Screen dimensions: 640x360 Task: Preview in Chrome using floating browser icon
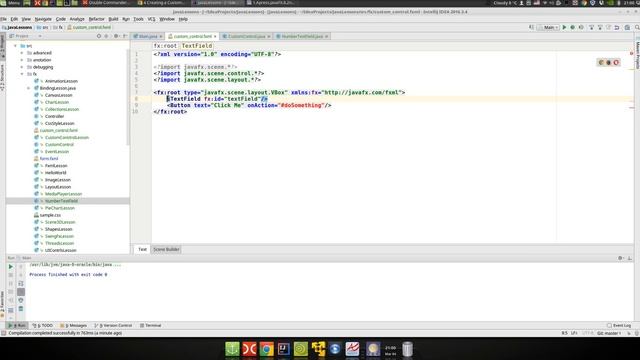tap(601, 62)
